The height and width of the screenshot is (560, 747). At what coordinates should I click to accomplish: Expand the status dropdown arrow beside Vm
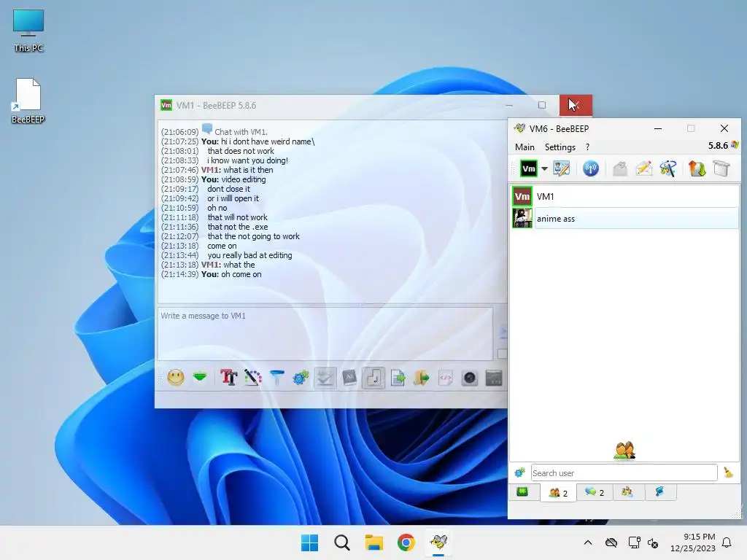tap(544, 168)
